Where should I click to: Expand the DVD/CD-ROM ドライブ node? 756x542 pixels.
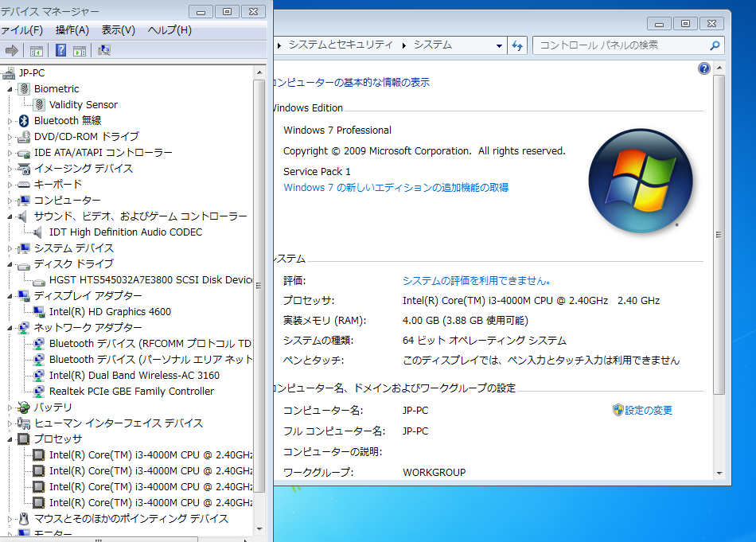10,137
